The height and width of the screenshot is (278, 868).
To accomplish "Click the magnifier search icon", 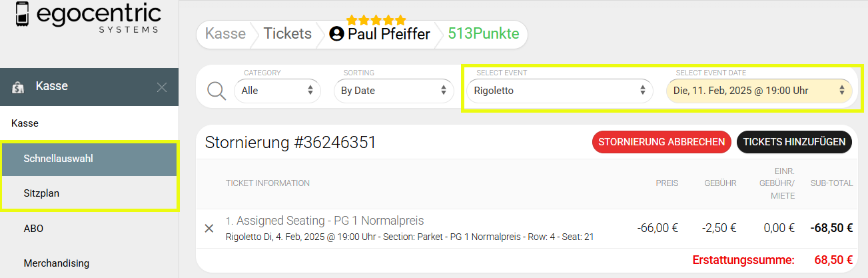I will click(x=217, y=90).
